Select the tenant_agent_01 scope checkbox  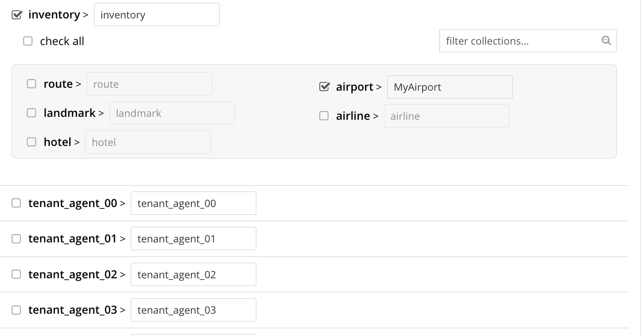point(16,239)
